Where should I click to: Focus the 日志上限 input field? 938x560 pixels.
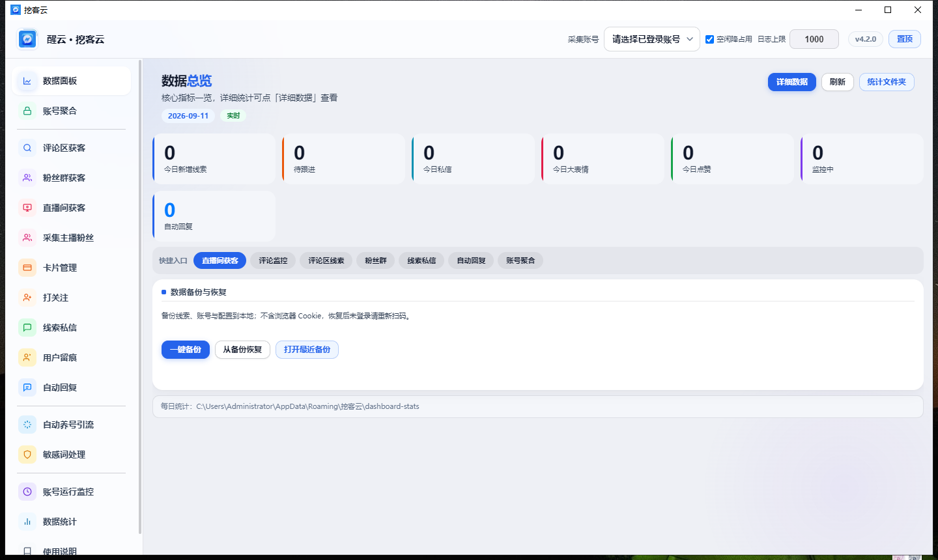(814, 39)
